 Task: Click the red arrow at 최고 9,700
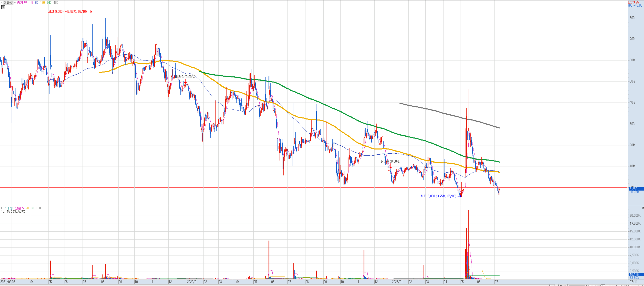[x=91, y=12]
